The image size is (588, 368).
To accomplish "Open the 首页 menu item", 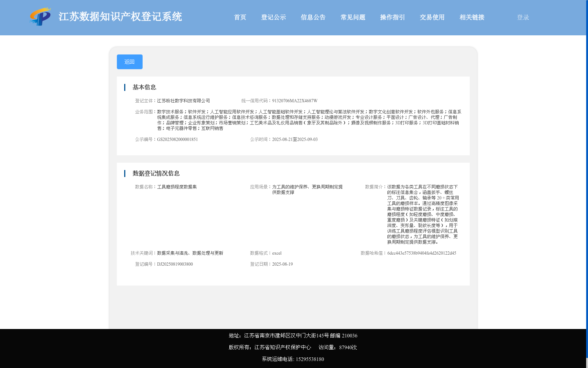I will pyautogui.click(x=240, y=17).
